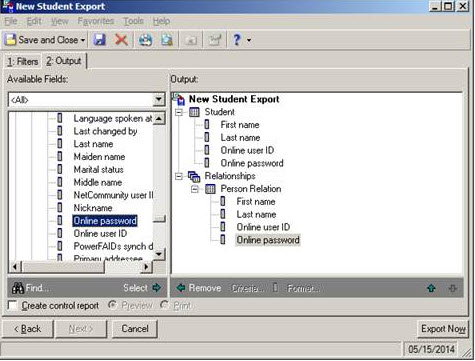Open the Edit menu
The image size is (475, 361).
(34, 21)
